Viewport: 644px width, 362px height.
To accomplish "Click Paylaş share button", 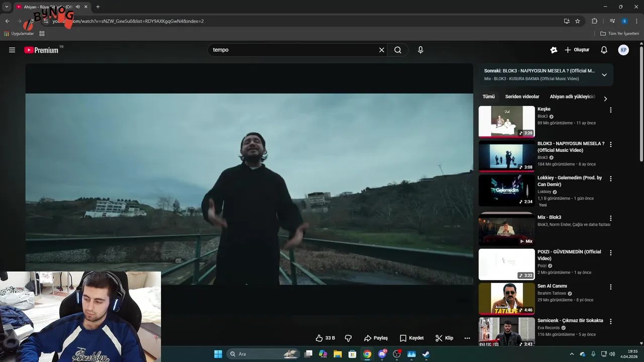I will click(x=376, y=338).
